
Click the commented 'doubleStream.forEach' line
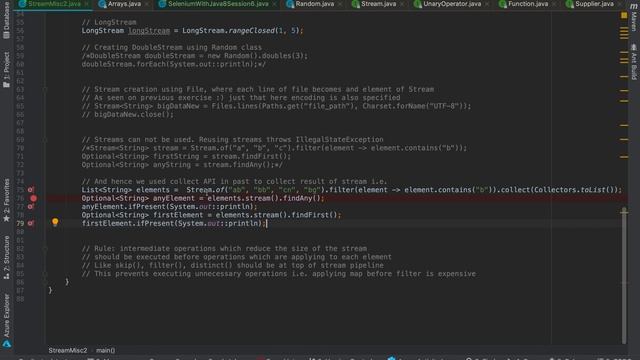[x=174, y=64]
